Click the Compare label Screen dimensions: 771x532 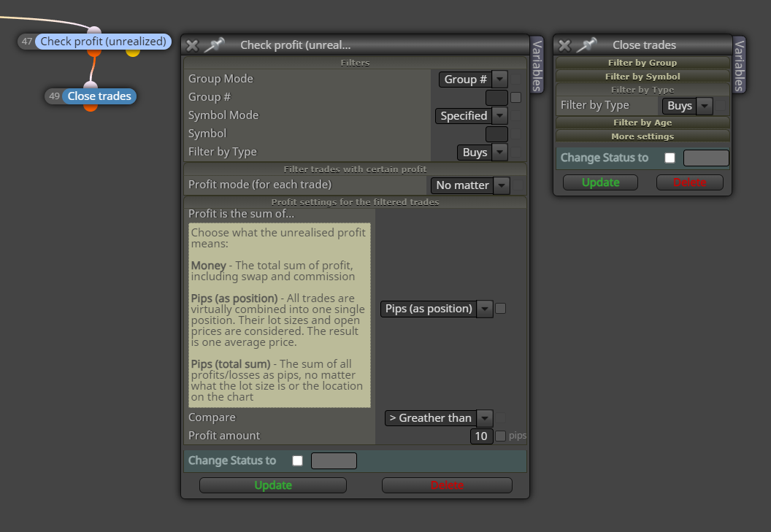[212, 417]
